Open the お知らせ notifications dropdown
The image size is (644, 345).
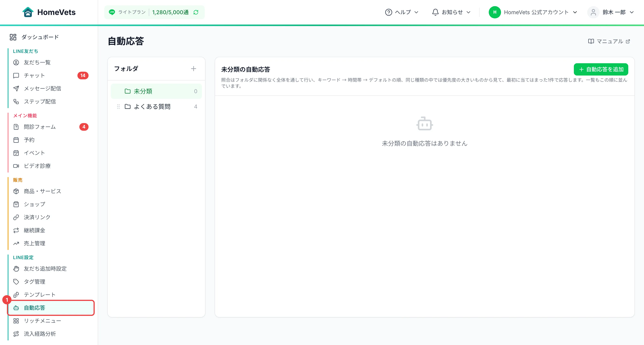(451, 12)
